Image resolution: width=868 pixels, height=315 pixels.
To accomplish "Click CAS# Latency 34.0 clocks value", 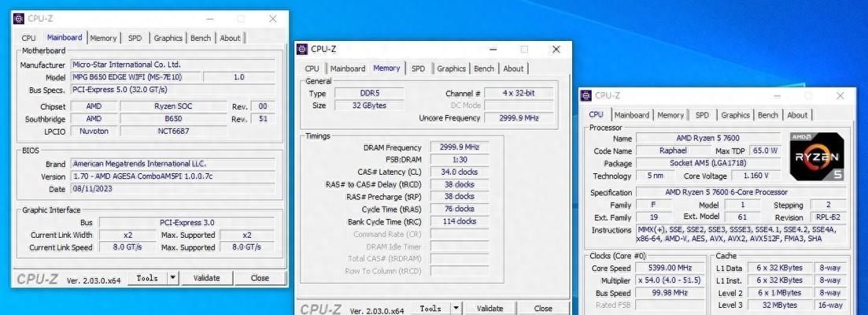I will (460, 172).
